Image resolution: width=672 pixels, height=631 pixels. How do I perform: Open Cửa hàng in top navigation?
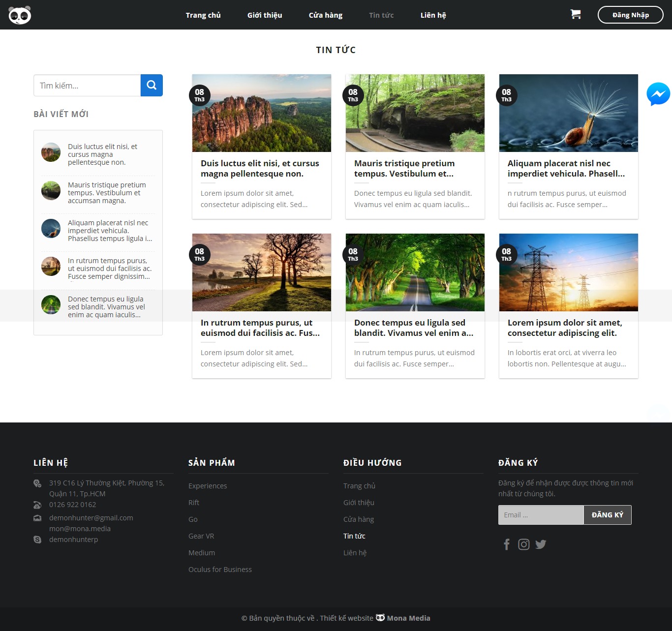click(x=326, y=15)
